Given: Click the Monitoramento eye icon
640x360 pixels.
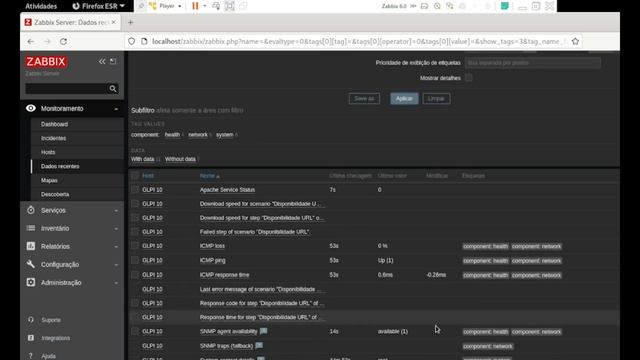Looking at the screenshot, I should tap(31, 108).
